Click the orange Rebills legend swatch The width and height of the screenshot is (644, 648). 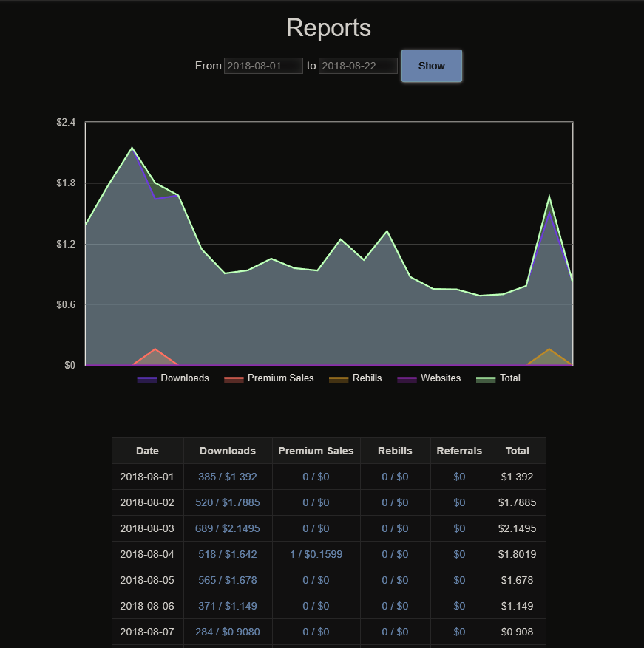(339, 379)
